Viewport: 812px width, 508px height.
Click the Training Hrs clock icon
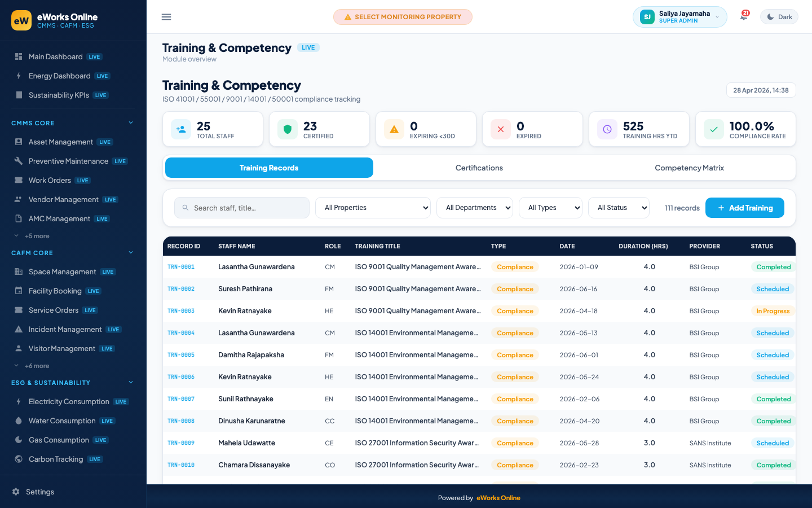[607, 129]
